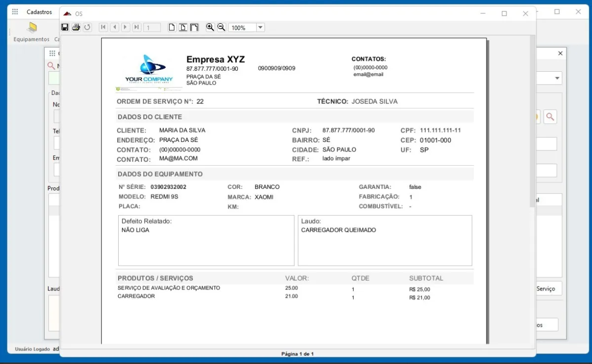Open the zoom percentage list arrow

pyautogui.click(x=261, y=27)
